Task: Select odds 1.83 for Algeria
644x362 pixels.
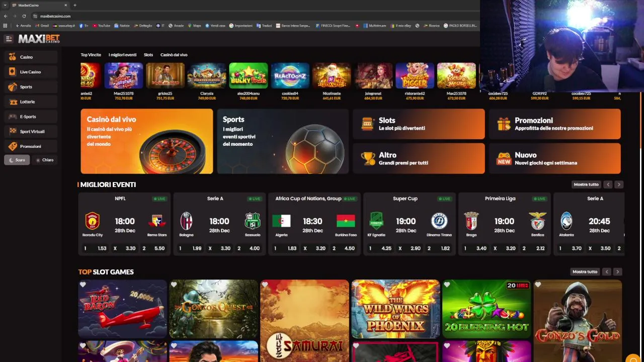Action: coord(286,248)
